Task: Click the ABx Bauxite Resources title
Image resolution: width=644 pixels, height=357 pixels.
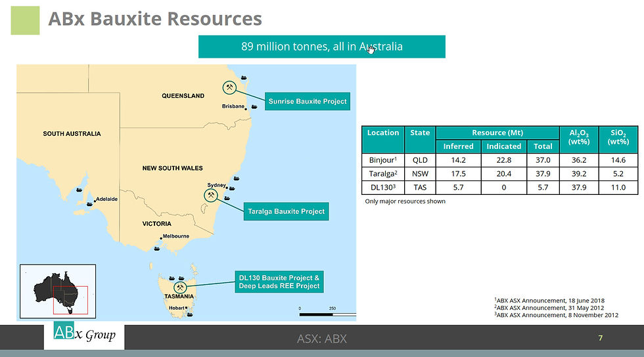Action: click(155, 19)
